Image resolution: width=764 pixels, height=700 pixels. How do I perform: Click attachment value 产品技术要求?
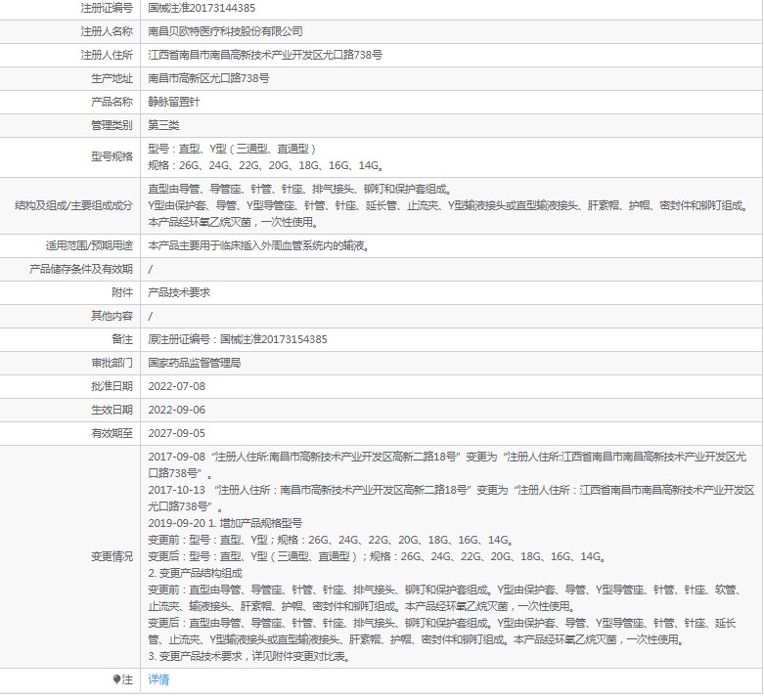point(179,292)
